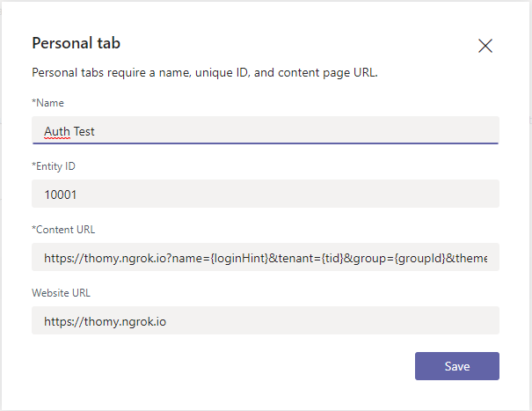Select the Entity ID input field
This screenshot has height=411, width=532.
266,194
